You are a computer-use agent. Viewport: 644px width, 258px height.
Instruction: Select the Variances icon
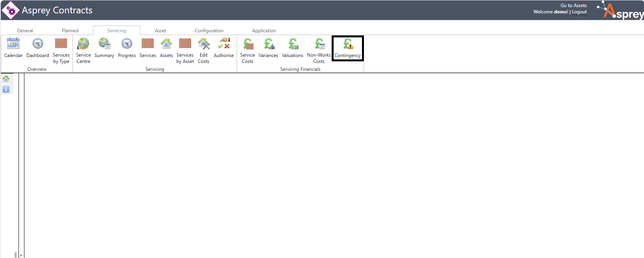tap(269, 44)
